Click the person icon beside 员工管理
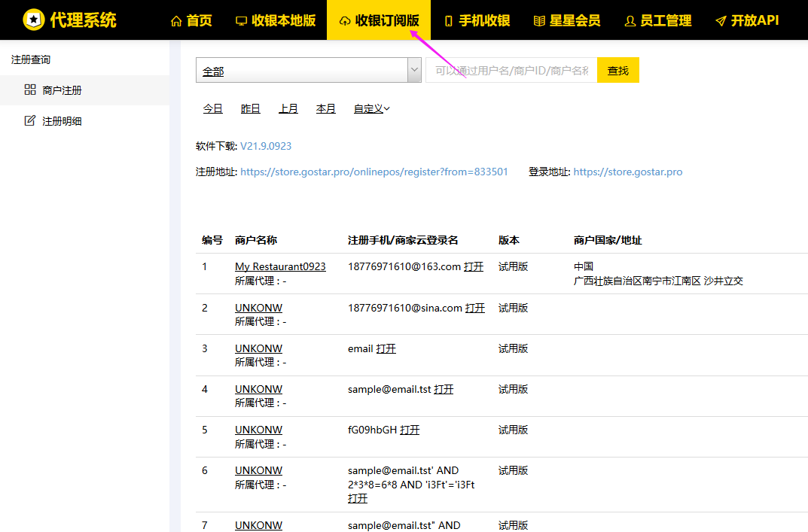 point(630,21)
